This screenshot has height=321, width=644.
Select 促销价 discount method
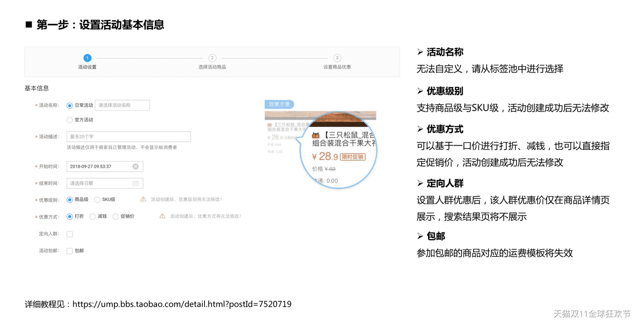pos(116,217)
